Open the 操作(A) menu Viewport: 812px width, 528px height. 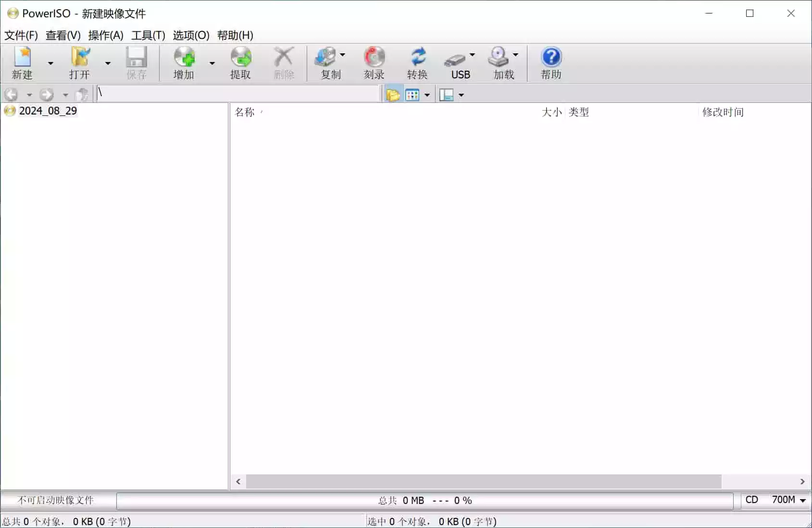coord(106,35)
